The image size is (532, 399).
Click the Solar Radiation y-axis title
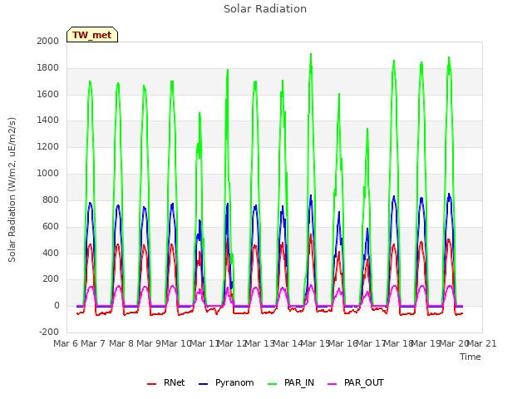(12, 190)
